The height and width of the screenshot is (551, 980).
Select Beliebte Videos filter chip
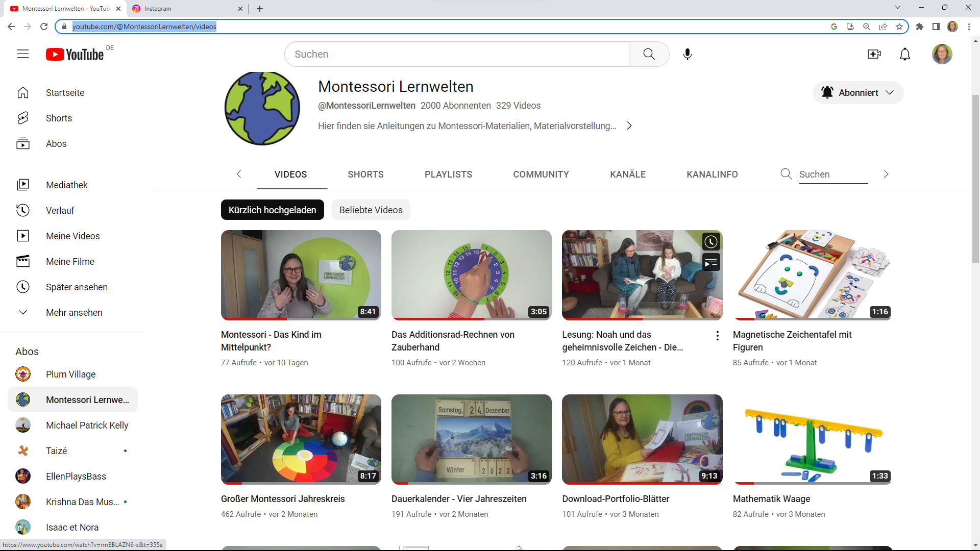(371, 210)
